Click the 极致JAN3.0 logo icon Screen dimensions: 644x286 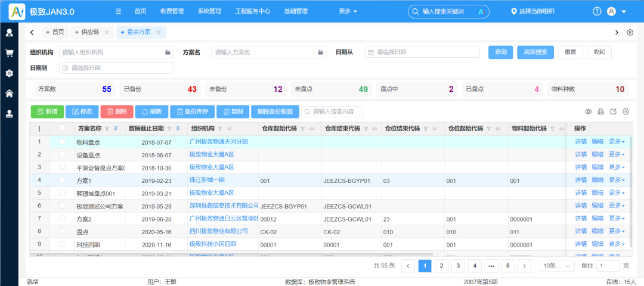(18, 11)
